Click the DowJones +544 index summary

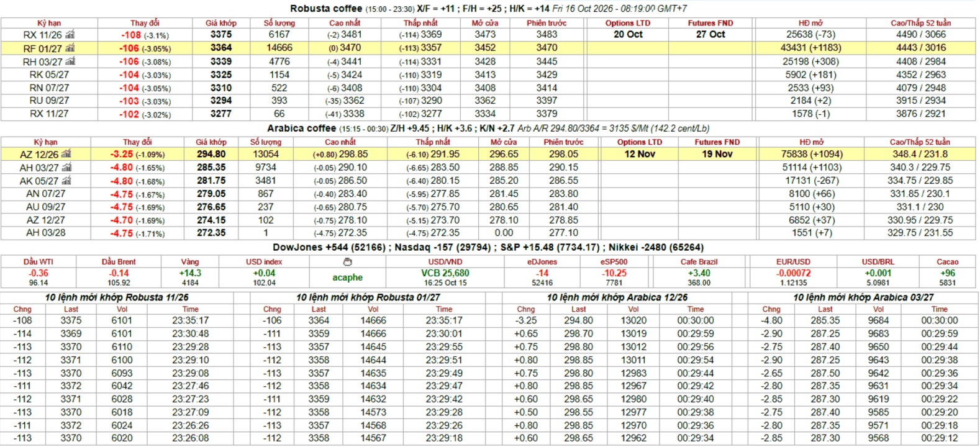click(329, 247)
